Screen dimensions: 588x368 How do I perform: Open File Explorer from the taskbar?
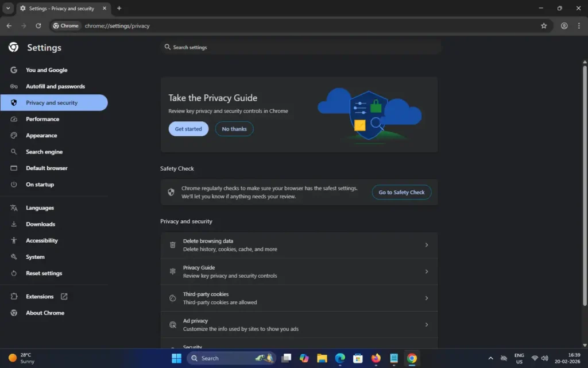(322, 358)
